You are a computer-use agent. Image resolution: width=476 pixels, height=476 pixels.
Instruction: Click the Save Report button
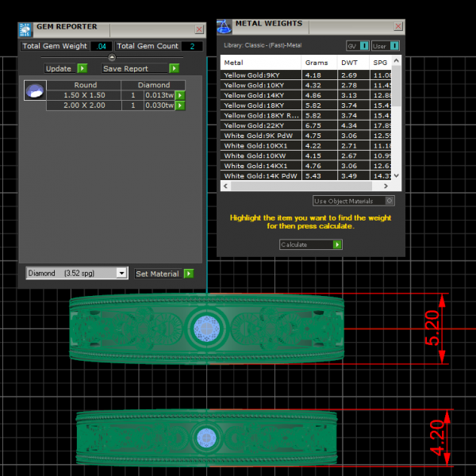(140, 69)
